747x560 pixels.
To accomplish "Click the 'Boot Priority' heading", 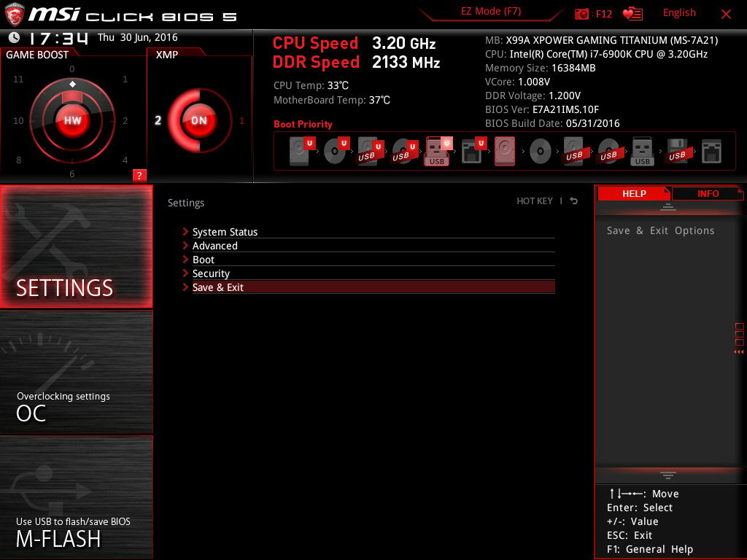I will 303,124.
